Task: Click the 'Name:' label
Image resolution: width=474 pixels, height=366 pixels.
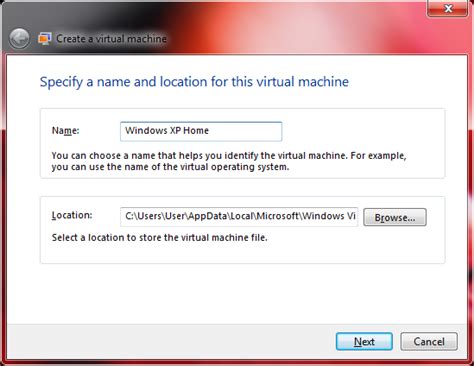Action: point(66,130)
